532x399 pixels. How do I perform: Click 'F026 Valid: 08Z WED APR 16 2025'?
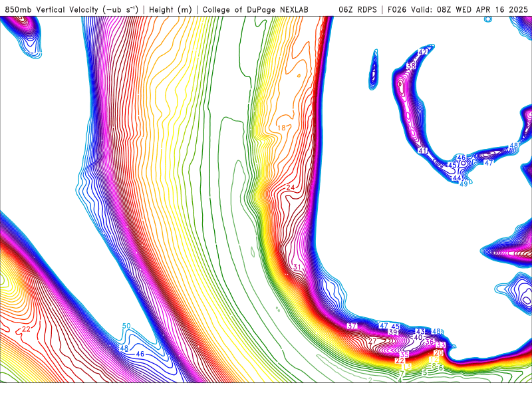[x=458, y=9]
